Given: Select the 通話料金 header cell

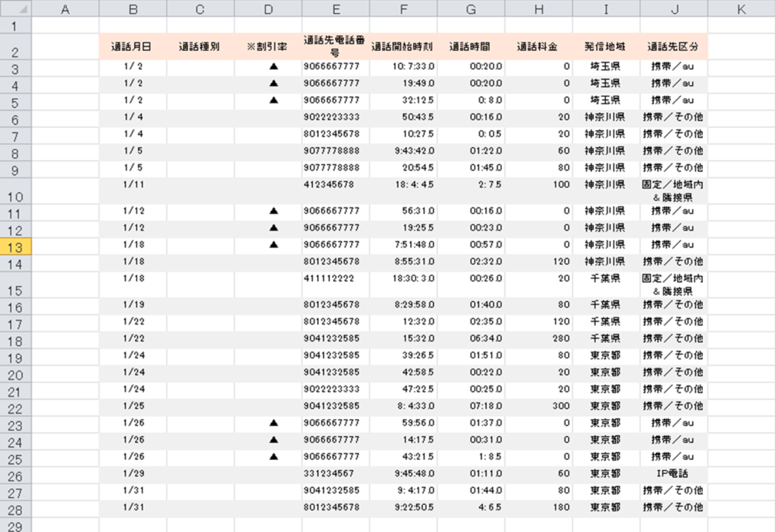Looking at the screenshot, I should (x=539, y=46).
